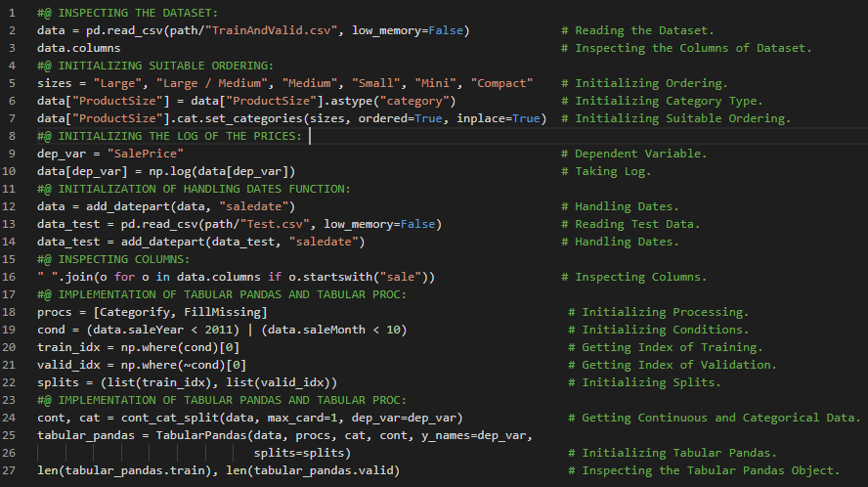Click the astype("category") call
This screenshot has width=868, height=487.
[384, 101]
